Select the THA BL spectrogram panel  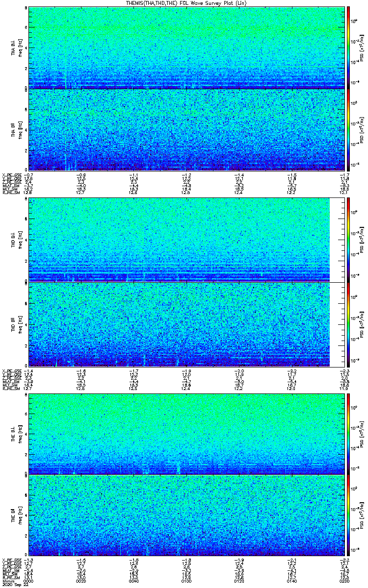click(x=186, y=48)
